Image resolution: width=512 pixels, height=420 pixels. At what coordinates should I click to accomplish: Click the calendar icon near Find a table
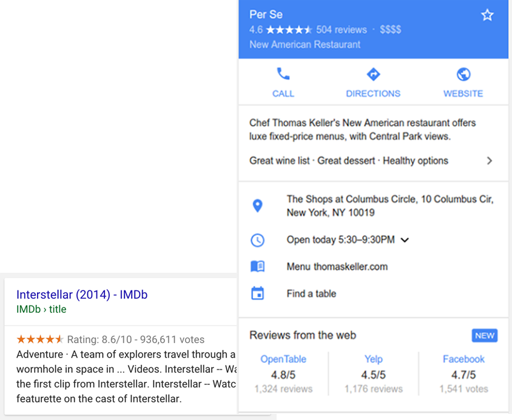258,293
